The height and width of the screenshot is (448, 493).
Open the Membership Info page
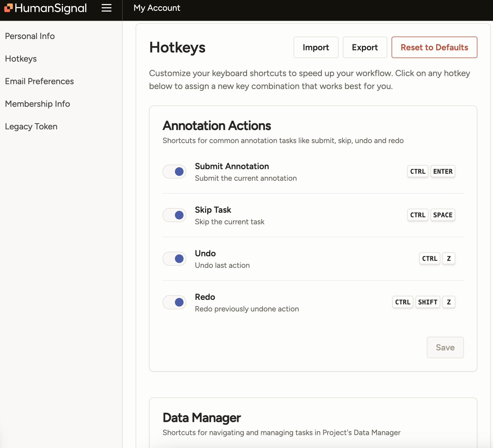click(x=37, y=104)
